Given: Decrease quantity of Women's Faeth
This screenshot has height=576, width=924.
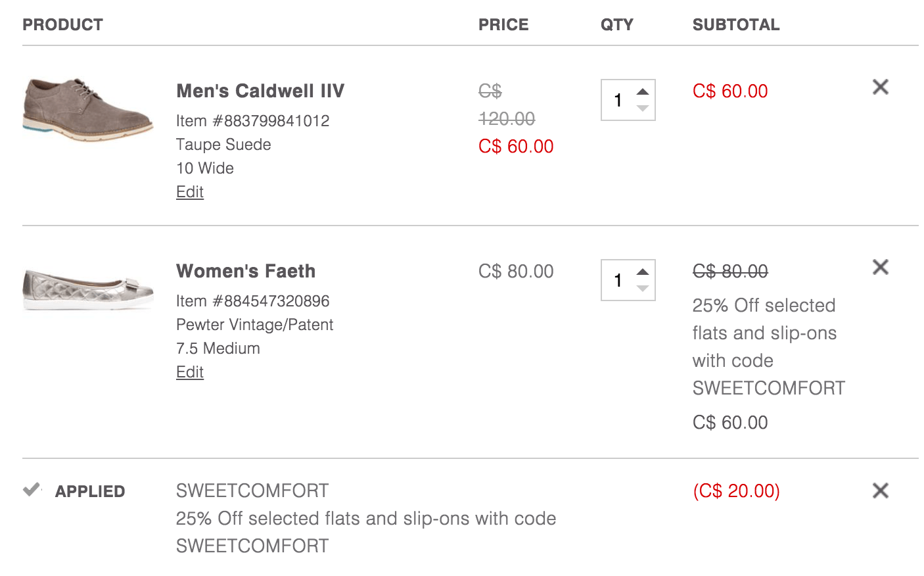Looking at the screenshot, I should tap(643, 289).
